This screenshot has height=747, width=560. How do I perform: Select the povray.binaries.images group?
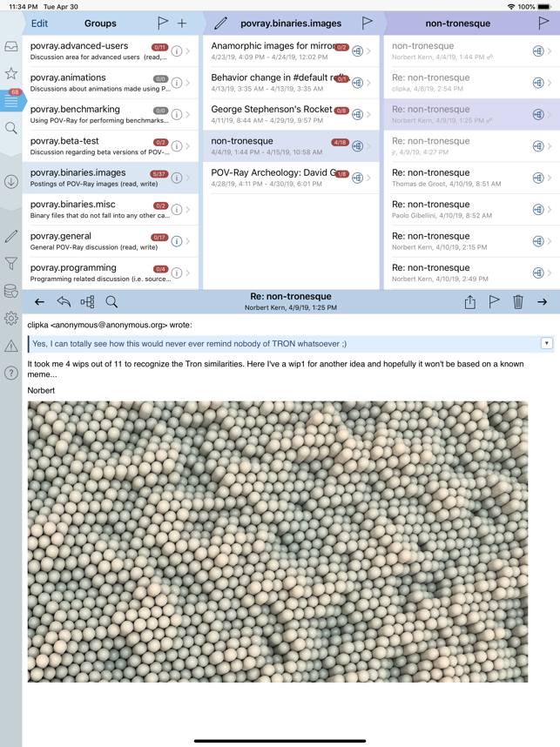point(111,178)
